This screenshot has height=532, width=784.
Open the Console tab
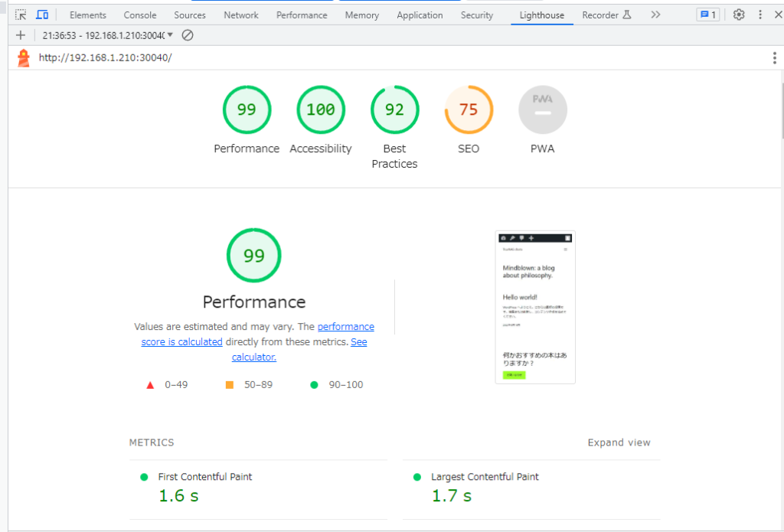140,15
